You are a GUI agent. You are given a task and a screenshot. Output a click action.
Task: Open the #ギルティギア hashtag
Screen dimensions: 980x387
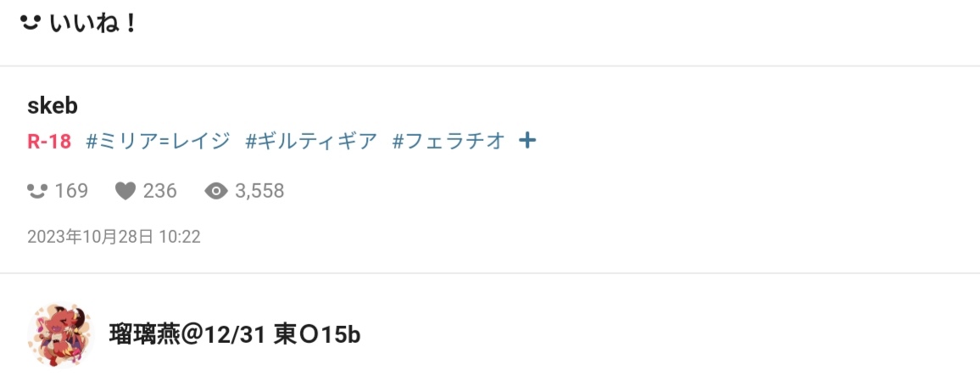click(x=311, y=141)
